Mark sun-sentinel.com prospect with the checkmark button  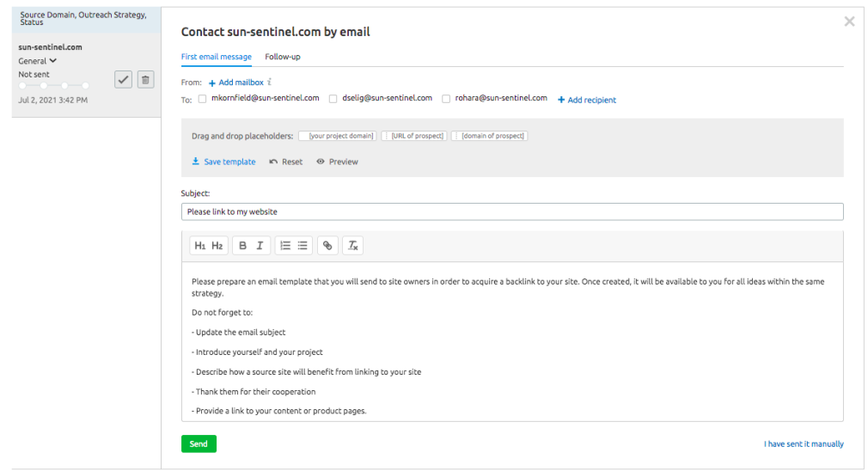[124, 79]
